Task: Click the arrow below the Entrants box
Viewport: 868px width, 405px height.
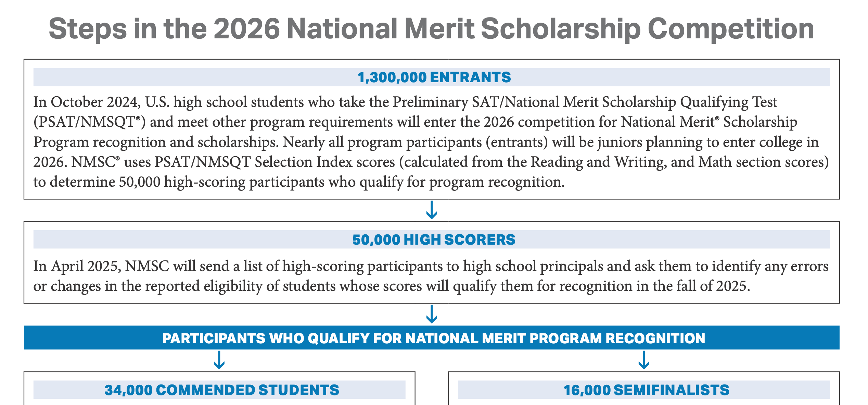Action: [432, 210]
